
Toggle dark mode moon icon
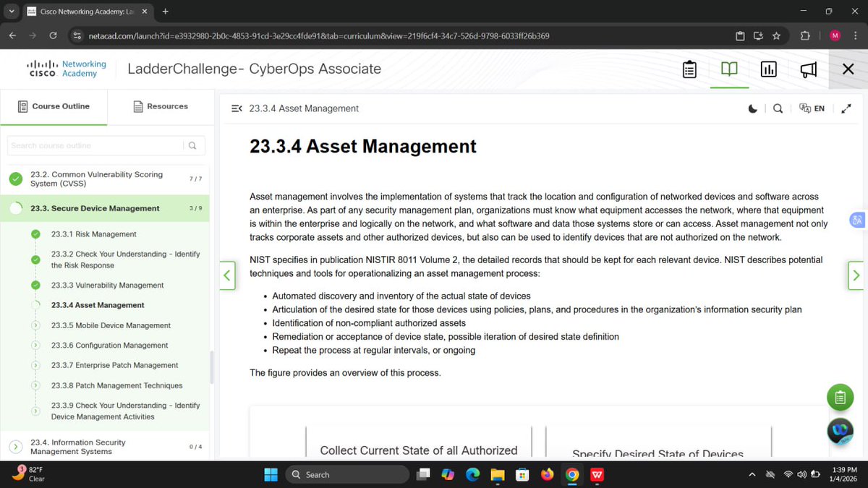click(x=753, y=108)
